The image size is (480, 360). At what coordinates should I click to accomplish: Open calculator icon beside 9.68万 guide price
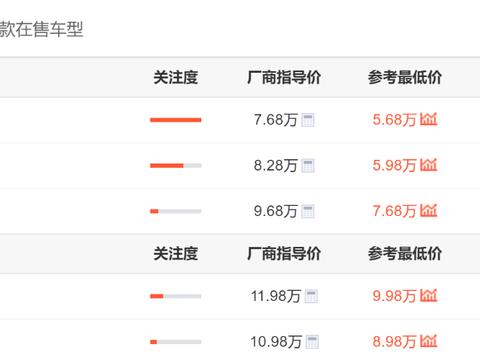pyautogui.click(x=308, y=211)
